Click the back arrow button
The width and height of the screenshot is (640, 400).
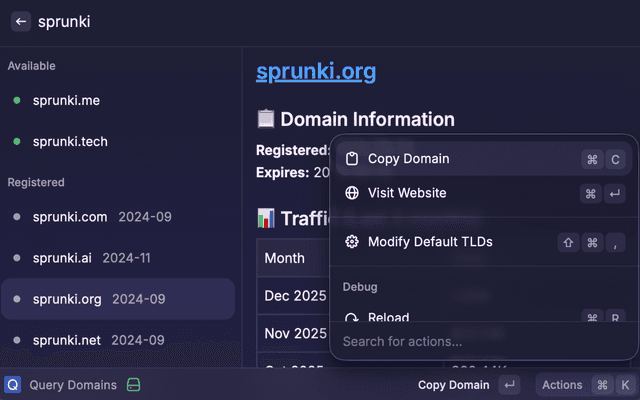click(x=20, y=21)
